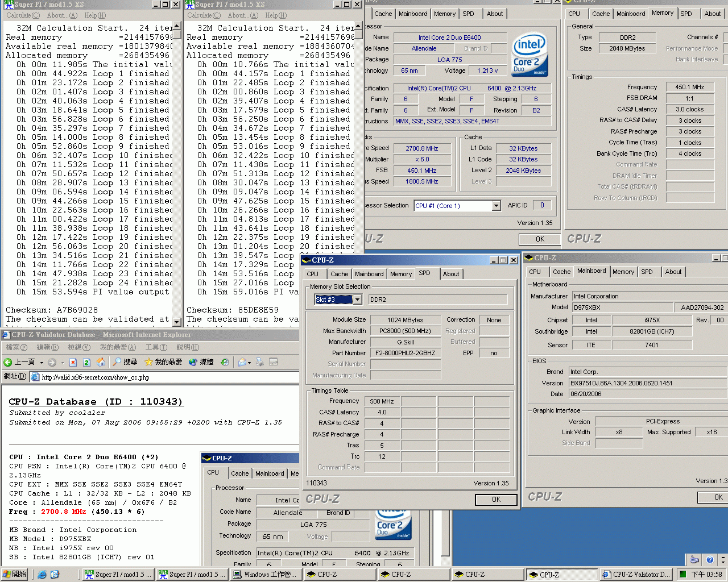Open the 工具(T) Tools menu in Internet Explorer

click(156, 347)
